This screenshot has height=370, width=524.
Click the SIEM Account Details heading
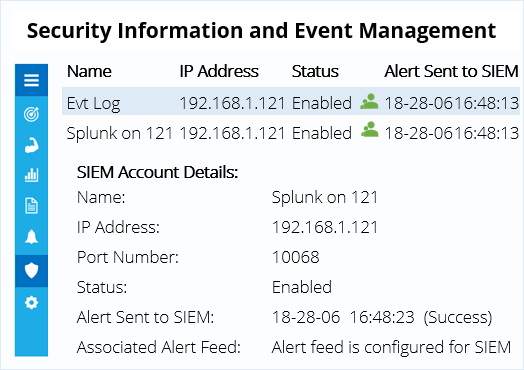tap(157, 172)
